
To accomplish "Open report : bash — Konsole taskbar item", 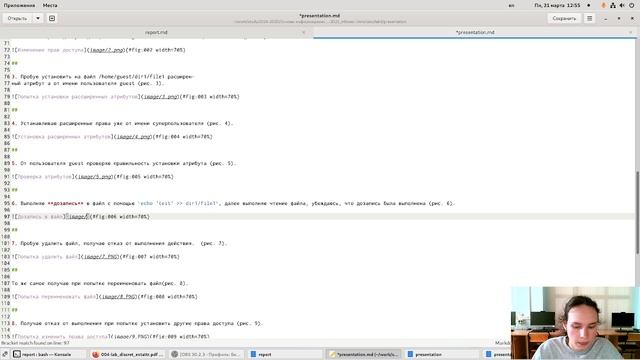I will pos(48,354).
